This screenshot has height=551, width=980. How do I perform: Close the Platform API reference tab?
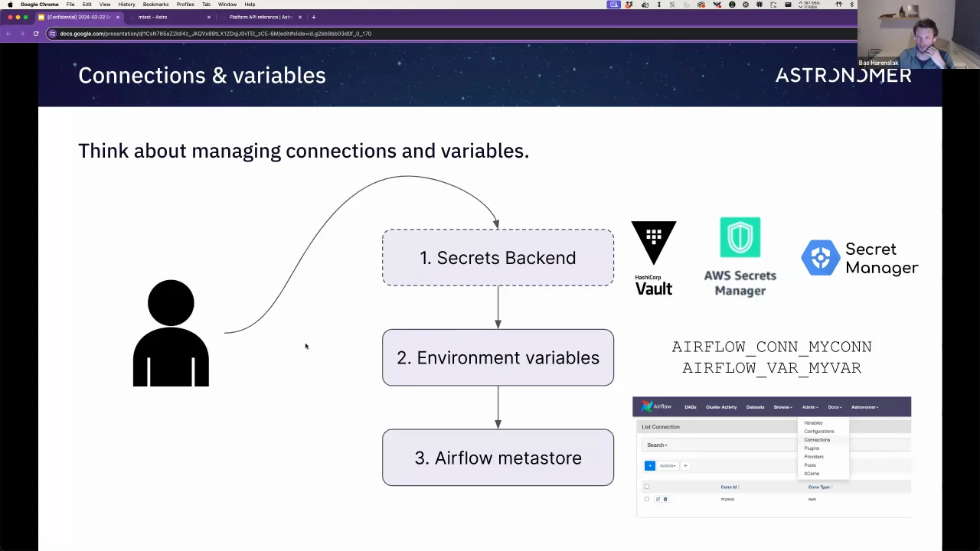[299, 17]
